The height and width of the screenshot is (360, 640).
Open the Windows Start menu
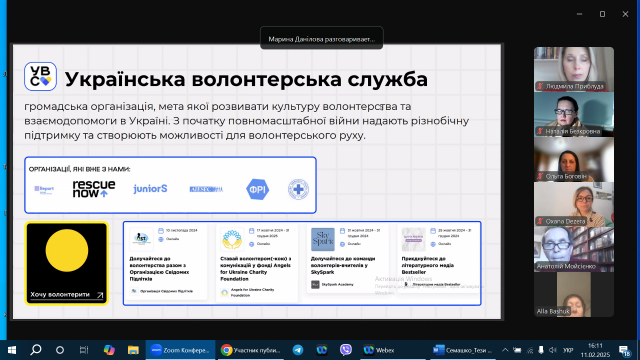click(12, 350)
